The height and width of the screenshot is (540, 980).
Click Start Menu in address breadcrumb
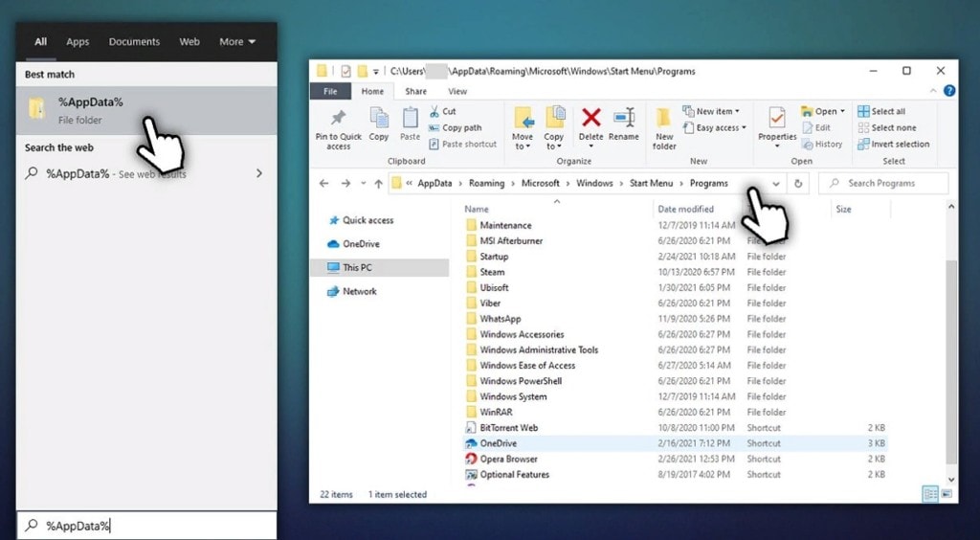point(651,183)
